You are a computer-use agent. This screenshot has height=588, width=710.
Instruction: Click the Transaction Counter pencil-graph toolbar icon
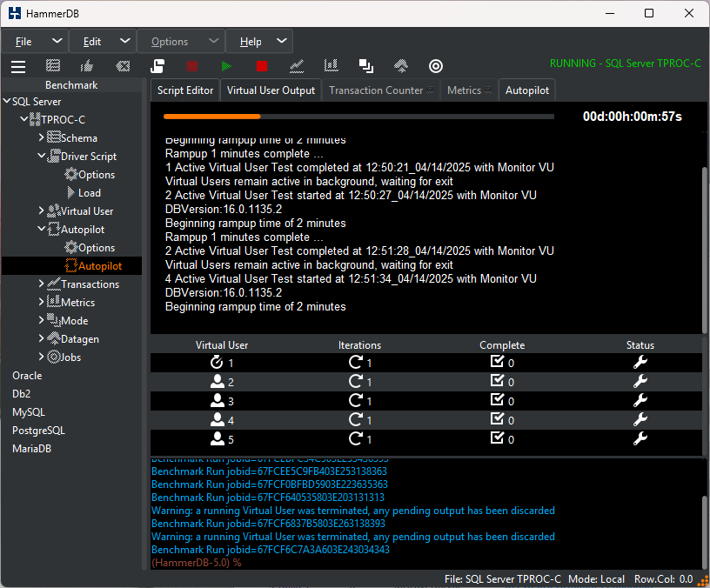(x=297, y=66)
